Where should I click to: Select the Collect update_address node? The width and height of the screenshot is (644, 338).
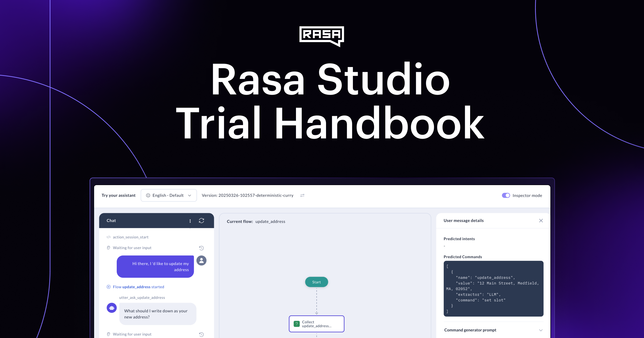316,324
